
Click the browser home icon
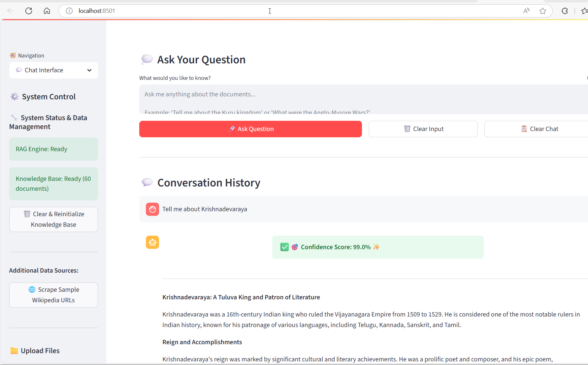pos(47,11)
